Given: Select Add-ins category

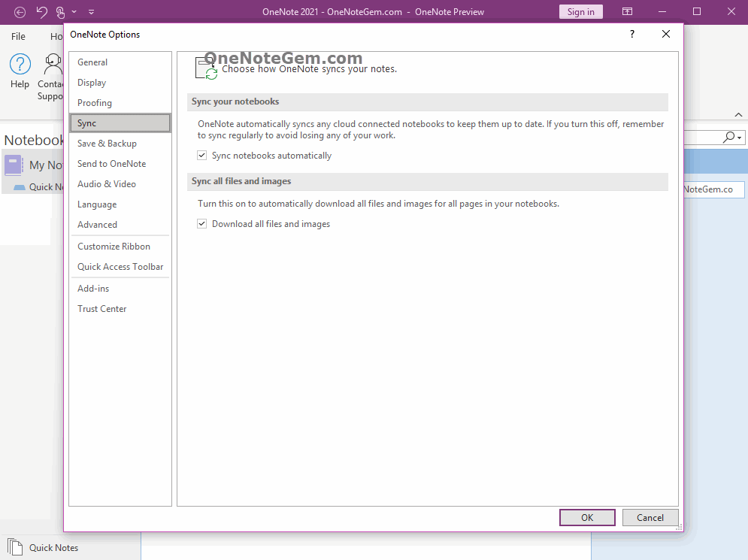Looking at the screenshot, I should (120, 288).
